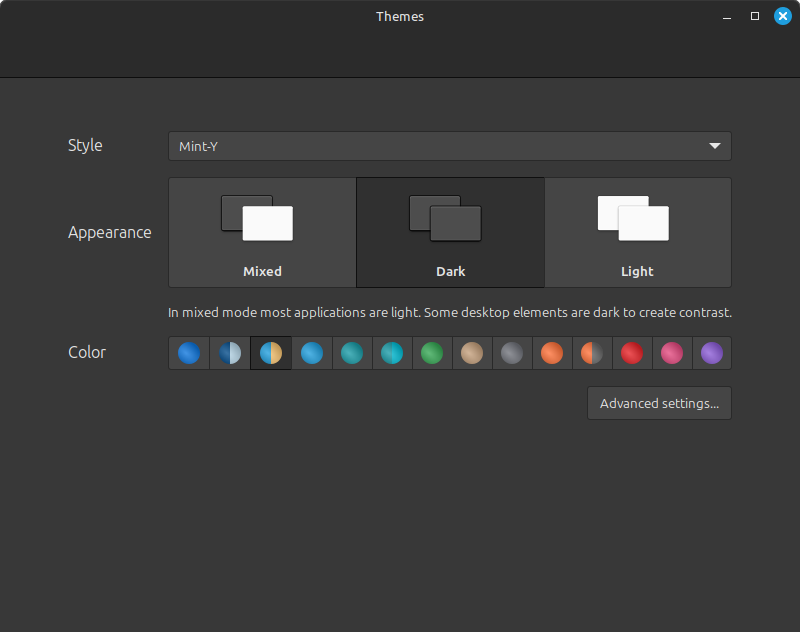The width and height of the screenshot is (800, 632).
Task: Click the Style dropdown arrow
Action: click(x=714, y=146)
